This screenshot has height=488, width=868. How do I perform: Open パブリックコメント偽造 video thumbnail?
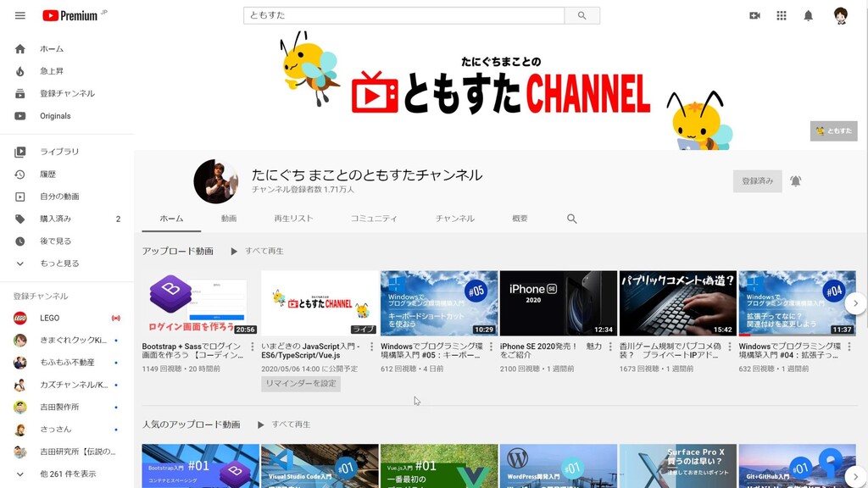point(677,303)
